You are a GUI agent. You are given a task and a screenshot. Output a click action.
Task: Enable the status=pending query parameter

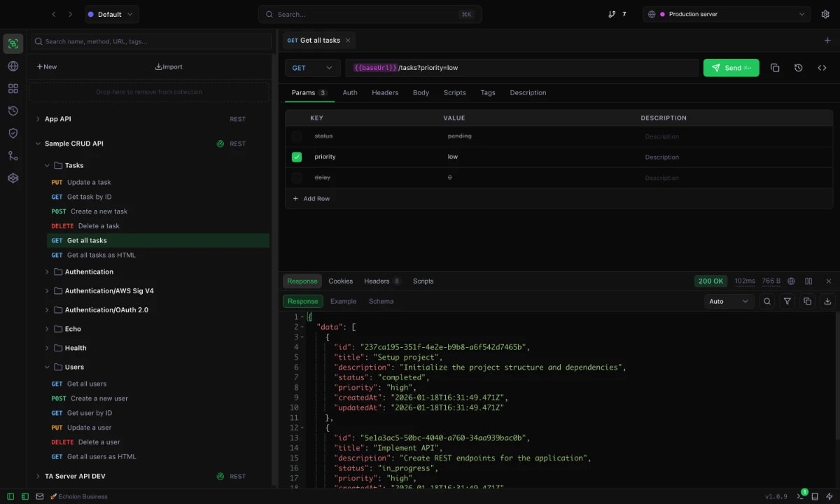[296, 136]
